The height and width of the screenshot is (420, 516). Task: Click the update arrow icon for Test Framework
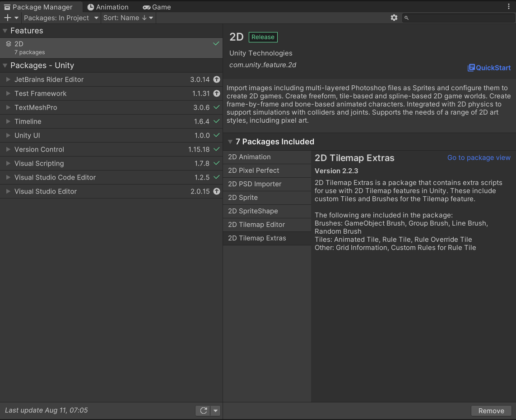pos(217,93)
